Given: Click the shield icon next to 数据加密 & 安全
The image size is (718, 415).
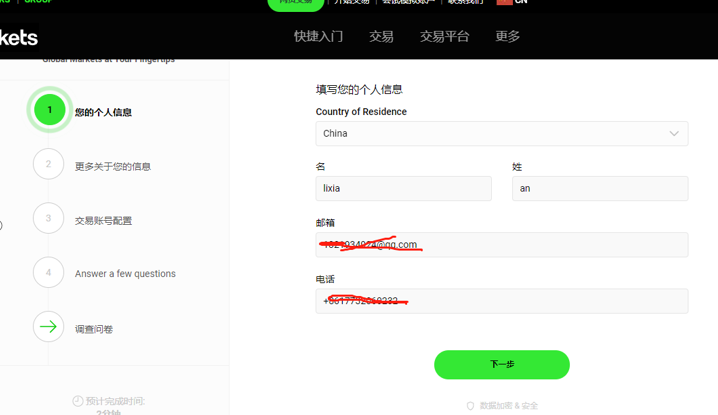Looking at the screenshot, I should tap(470, 406).
